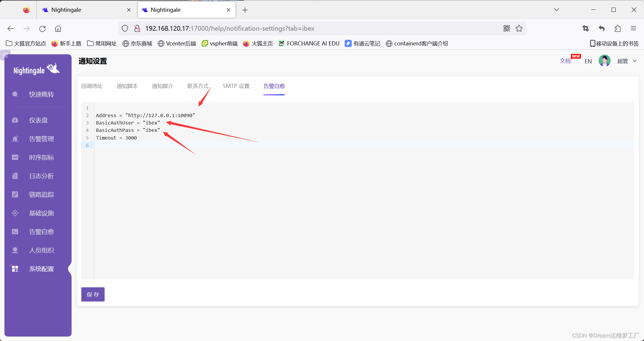Image resolution: width=644 pixels, height=341 pixels.
Task: Open the 基础设施 infrastructure icon
Action: tap(15, 213)
